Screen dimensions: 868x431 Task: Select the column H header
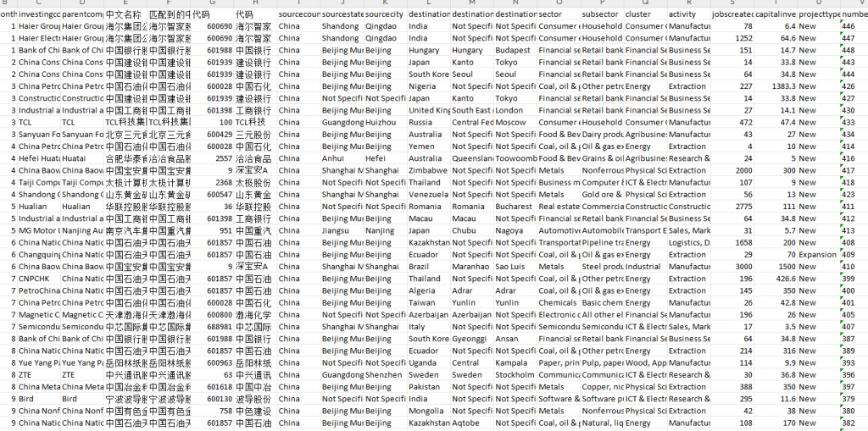click(x=254, y=4)
